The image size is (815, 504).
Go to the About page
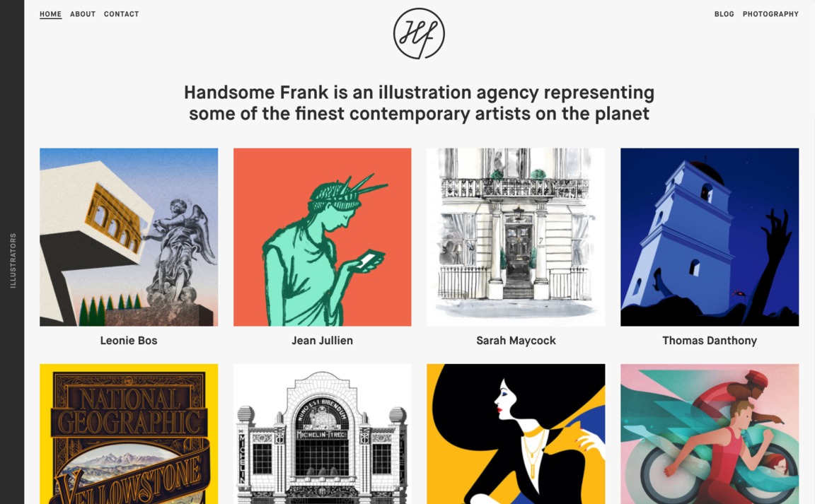83,14
